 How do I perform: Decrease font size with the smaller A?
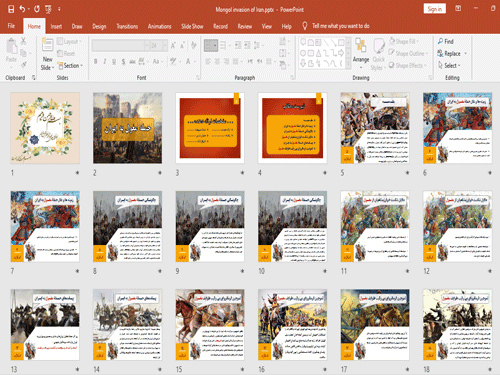coord(182,46)
